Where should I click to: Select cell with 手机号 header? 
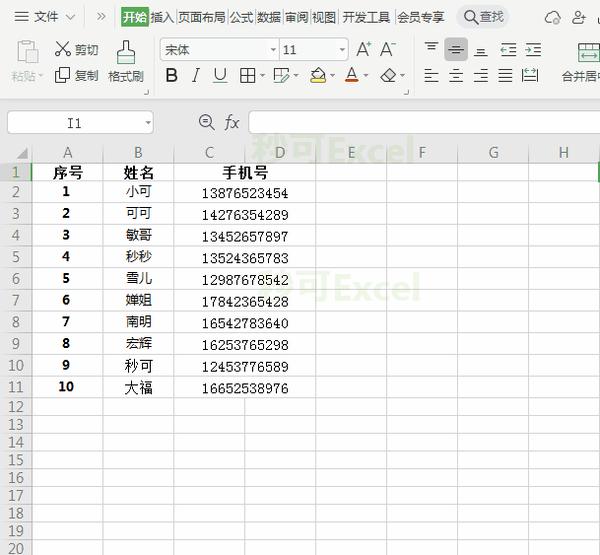click(245, 172)
